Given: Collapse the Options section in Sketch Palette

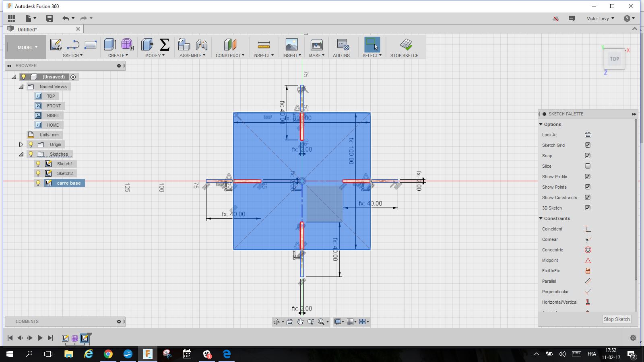Looking at the screenshot, I should [541, 124].
